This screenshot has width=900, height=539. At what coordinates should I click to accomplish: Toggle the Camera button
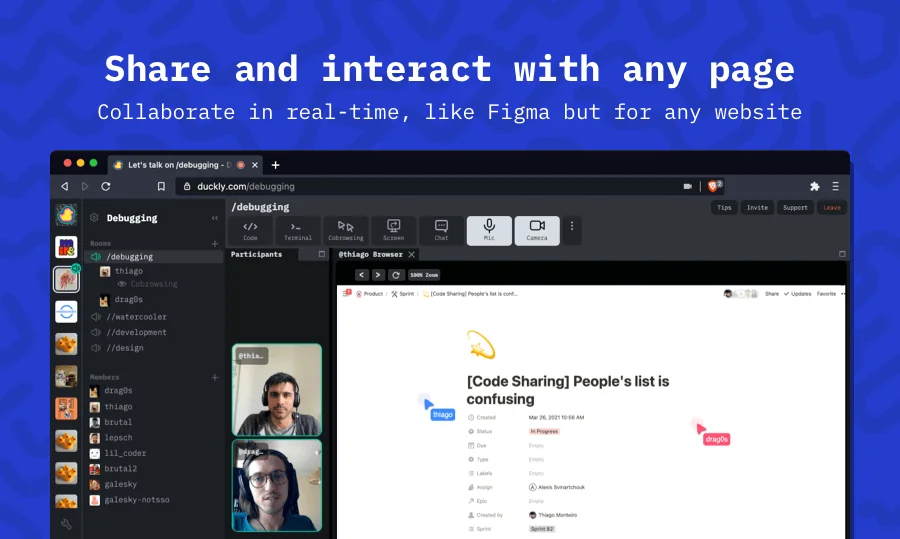click(537, 231)
